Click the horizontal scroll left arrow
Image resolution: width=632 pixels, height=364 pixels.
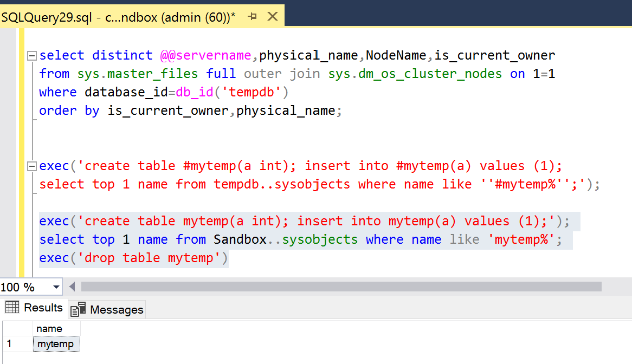tap(72, 287)
